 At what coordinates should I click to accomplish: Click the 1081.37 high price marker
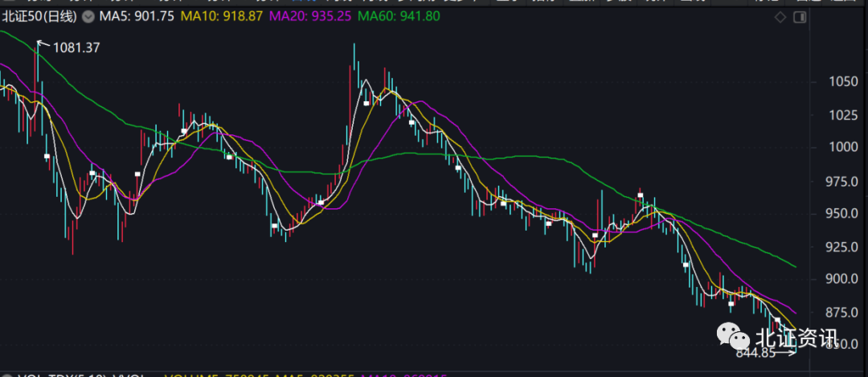coord(76,47)
